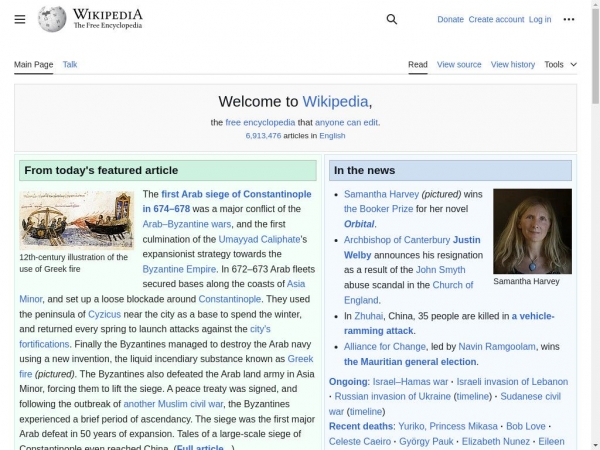This screenshot has width=600, height=450.
Task: Open the Orbital novel link
Action: click(x=359, y=224)
